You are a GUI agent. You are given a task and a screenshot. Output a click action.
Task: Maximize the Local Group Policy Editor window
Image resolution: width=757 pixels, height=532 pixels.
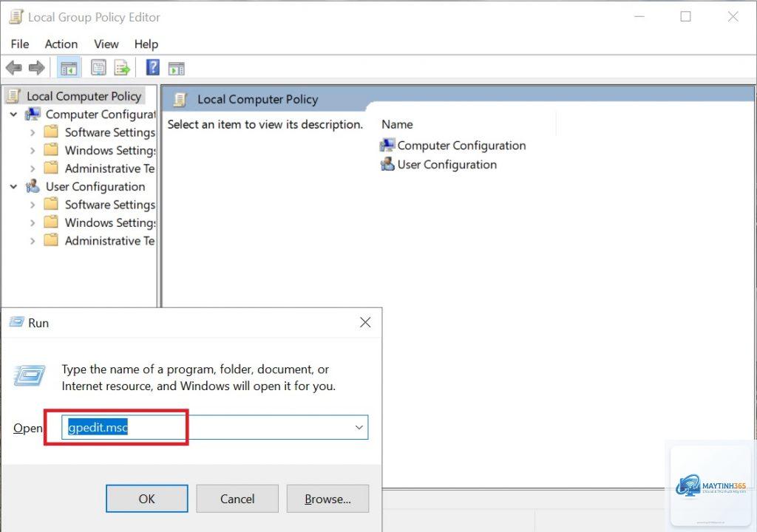(x=685, y=17)
